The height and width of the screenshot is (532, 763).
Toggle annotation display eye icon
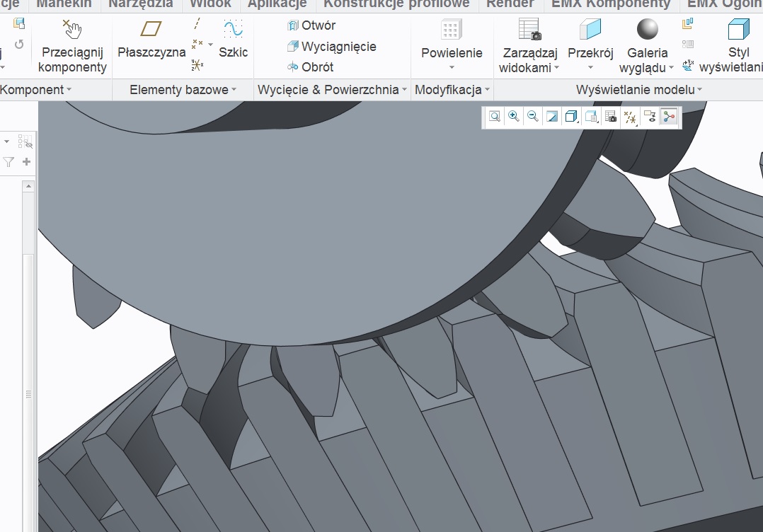(650, 117)
